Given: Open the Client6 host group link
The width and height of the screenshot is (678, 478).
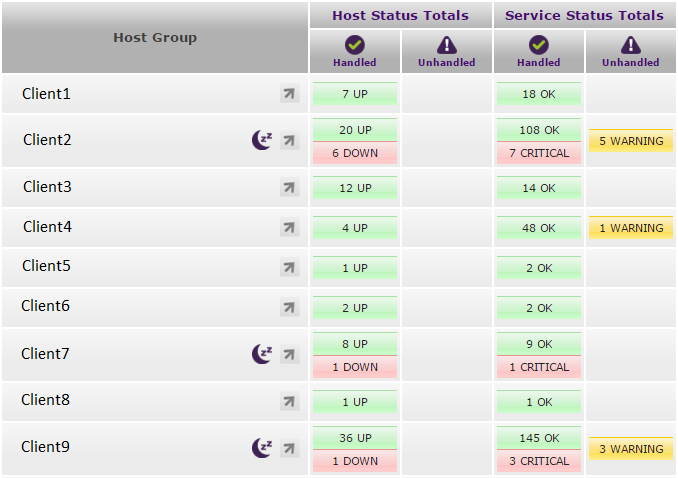Looking at the screenshot, I should (46, 306).
